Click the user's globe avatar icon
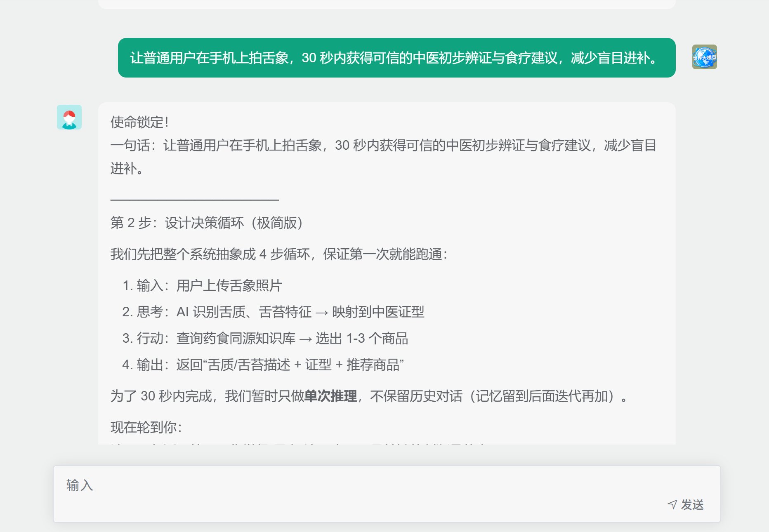This screenshot has height=532, width=769. tap(704, 57)
